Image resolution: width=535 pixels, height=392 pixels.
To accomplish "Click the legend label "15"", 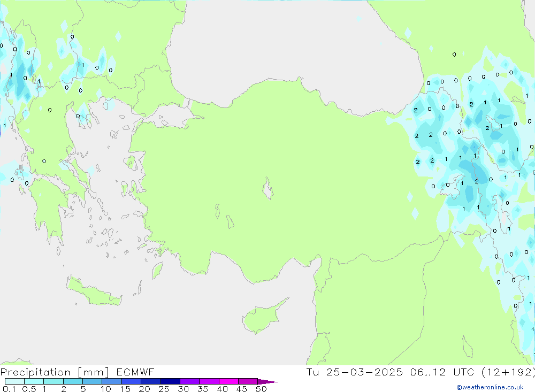I will point(125,389).
